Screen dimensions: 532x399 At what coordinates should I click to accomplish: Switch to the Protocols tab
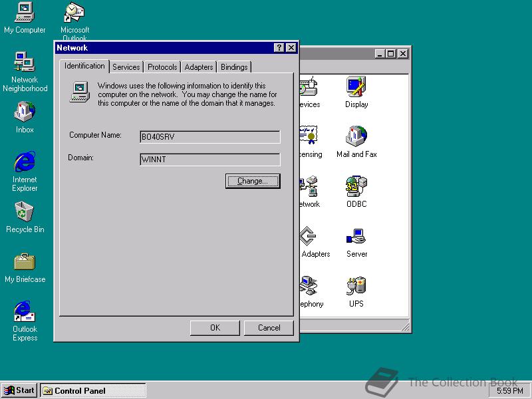pyautogui.click(x=162, y=67)
